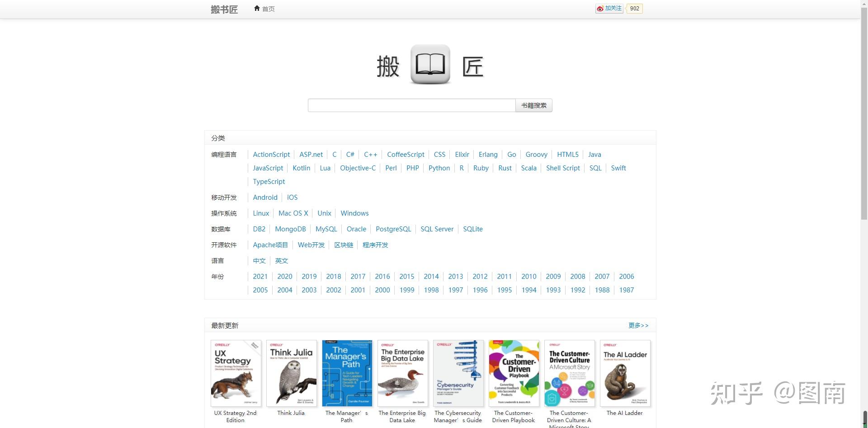Click the 902 follower count badge

tap(634, 8)
